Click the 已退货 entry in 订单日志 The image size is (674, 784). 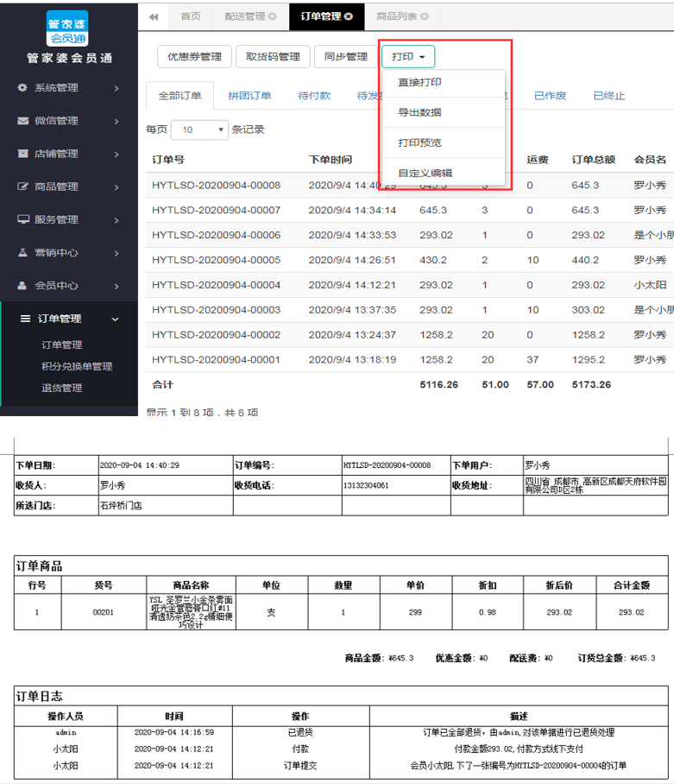[x=301, y=732]
